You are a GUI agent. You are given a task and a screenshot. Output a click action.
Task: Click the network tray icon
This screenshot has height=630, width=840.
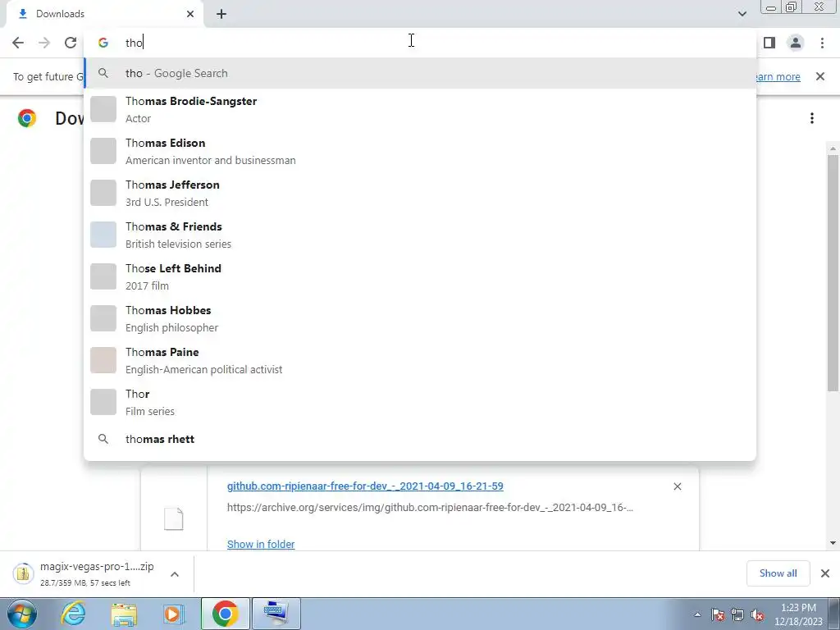(737, 614)
